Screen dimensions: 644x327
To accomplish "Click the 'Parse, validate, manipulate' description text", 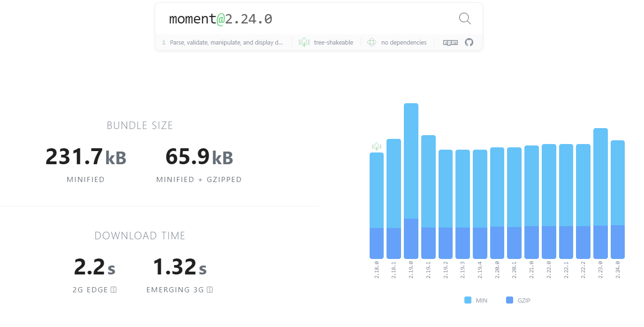I will (x=227, y=42).
